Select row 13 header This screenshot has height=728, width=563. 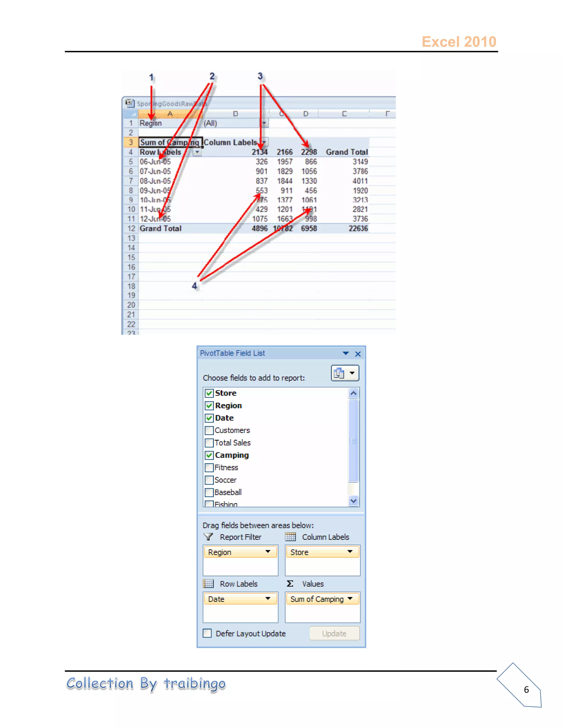click(131, 238)
